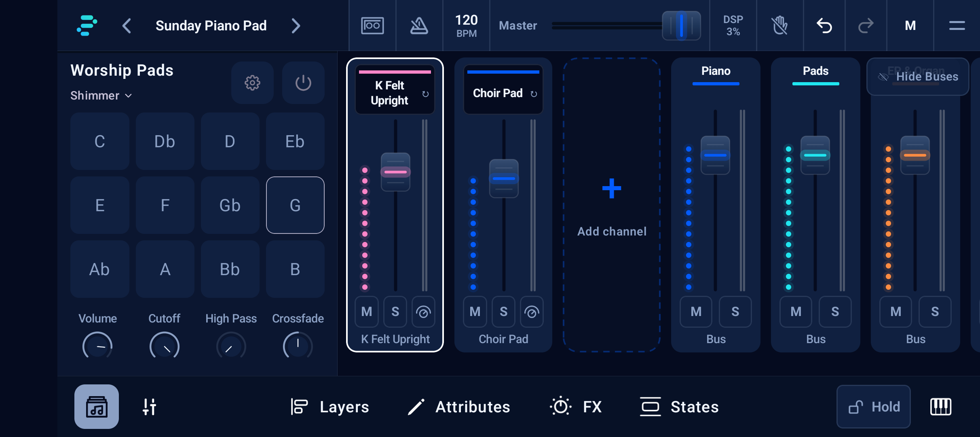Screen dimensions: 980x437
Task: Solo the Choir Pad channel
Action: coord(503,312)
